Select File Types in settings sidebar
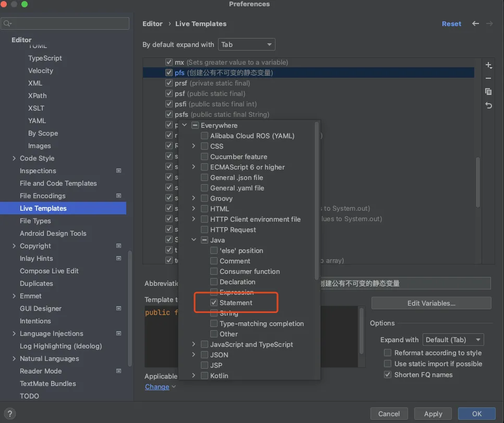504x423 pixels. coord(35,221)
